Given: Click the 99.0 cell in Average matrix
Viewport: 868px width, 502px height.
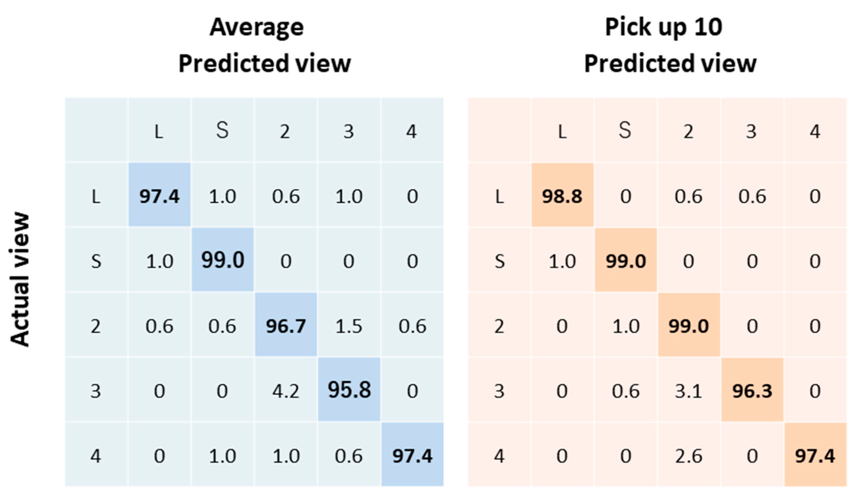Looking at the screenshot, I should point(223,260).
